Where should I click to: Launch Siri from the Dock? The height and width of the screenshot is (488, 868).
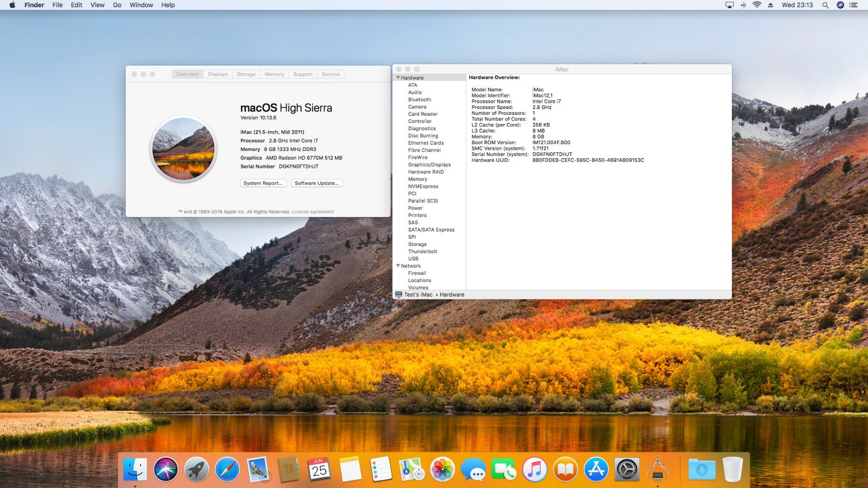[x=165, y=469]
